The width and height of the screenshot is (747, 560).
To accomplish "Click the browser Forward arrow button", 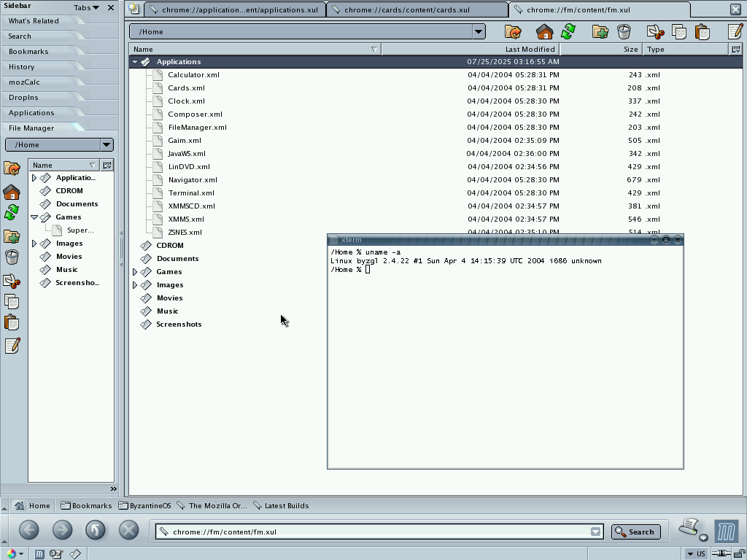I will [63, 530].
